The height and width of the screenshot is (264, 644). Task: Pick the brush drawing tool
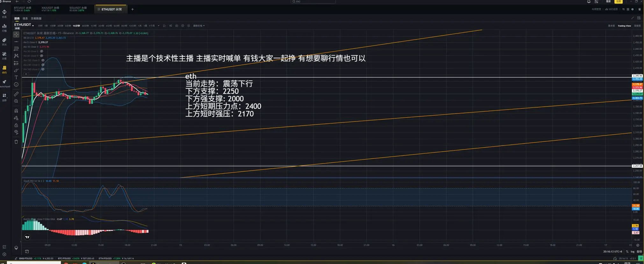click(x=16, y=70)
